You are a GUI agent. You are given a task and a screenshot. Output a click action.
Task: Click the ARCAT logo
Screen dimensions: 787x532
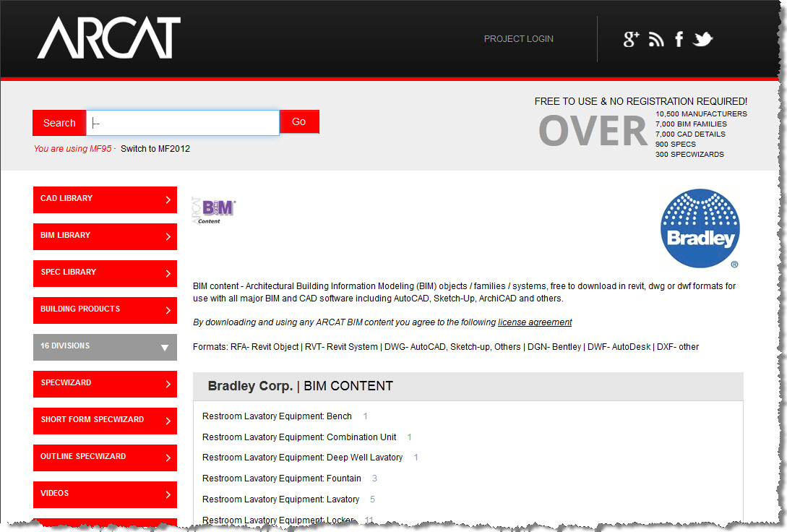coord(109,38)
